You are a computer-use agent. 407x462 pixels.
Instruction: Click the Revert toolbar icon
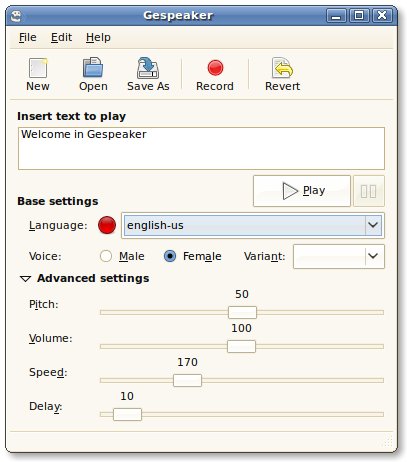[x=282, y=68]
